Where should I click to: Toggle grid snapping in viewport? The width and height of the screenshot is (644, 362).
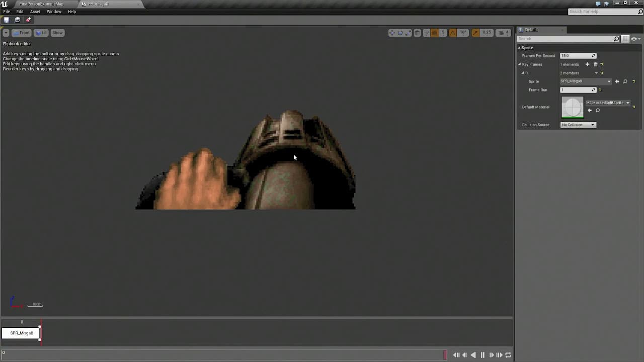(435, 33)
